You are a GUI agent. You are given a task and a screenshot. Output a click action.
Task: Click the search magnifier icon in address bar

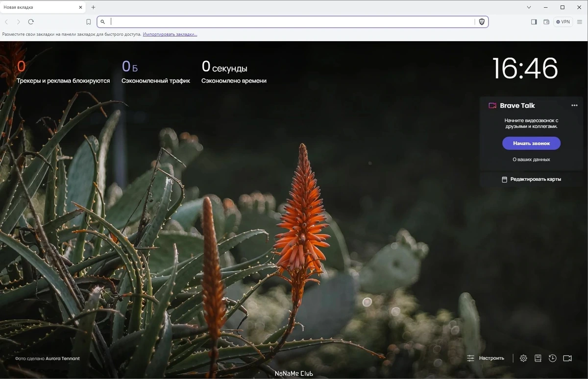pyautogui.click(x=102, y=22)
